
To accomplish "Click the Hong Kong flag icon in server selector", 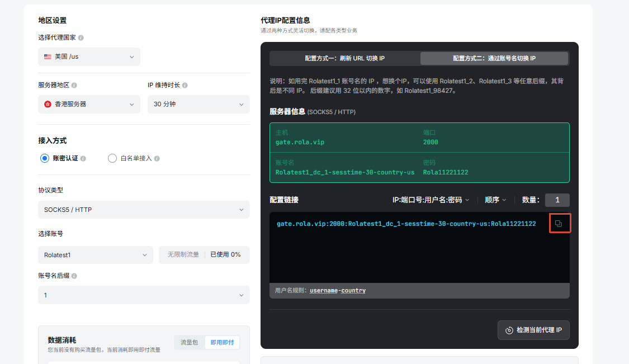I will pyautogui.click(x=48, y=104).
